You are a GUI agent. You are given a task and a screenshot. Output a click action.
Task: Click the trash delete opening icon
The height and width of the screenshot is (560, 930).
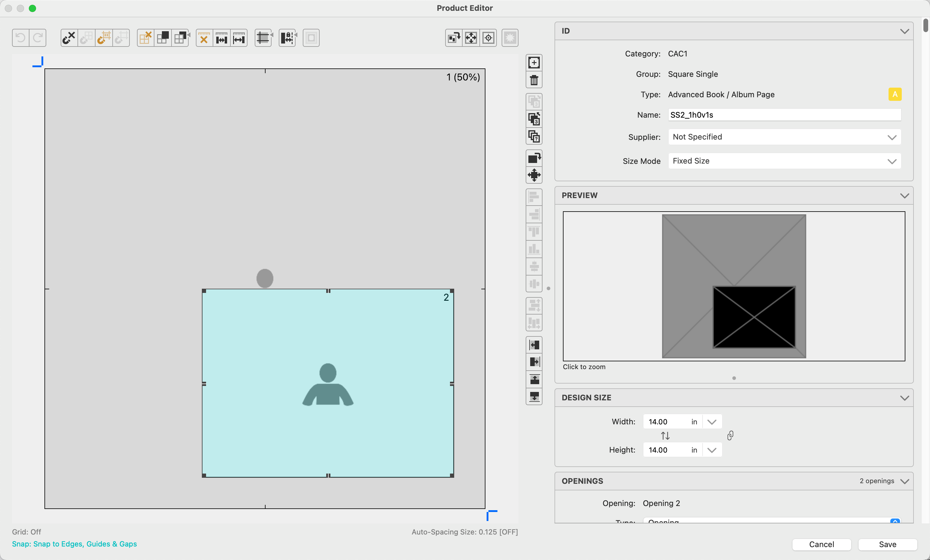tap(534, 80)
